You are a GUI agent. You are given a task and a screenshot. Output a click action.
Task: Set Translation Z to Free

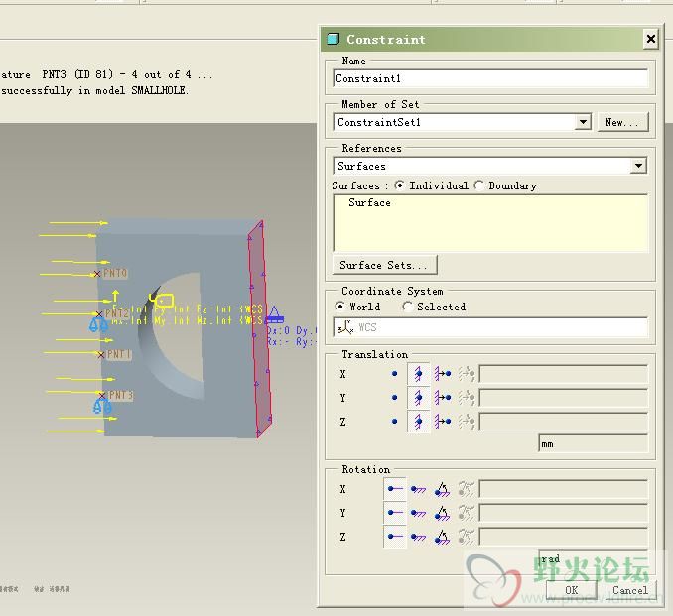(394, 422)
